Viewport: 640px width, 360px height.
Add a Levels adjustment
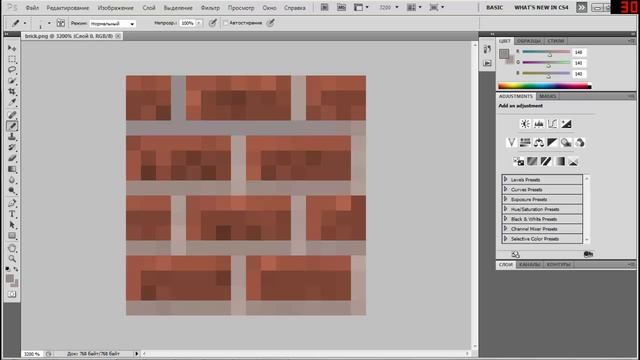(x=539, y=124)
